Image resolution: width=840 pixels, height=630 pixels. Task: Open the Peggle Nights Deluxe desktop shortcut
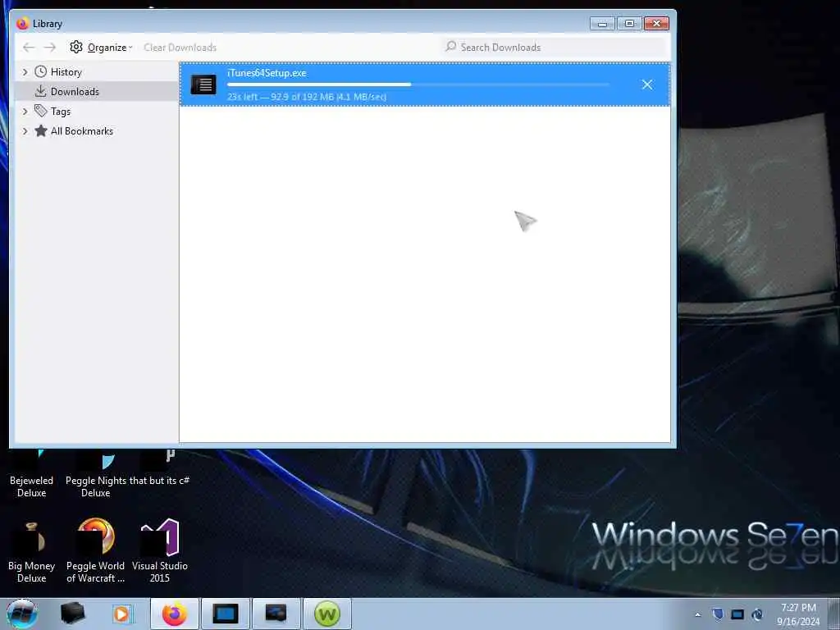[x=95, y=476]
